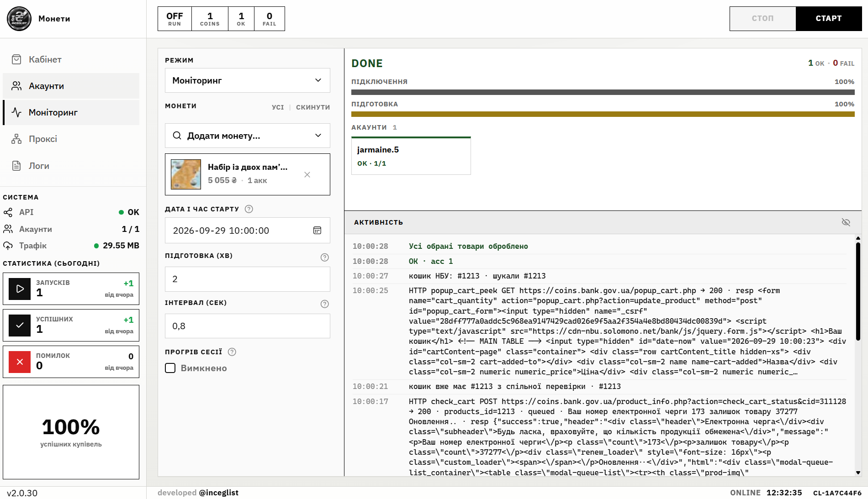This screenshot has width=868, height=499.
Task: Open the @inceglist developer link
Action: [218, 493]
